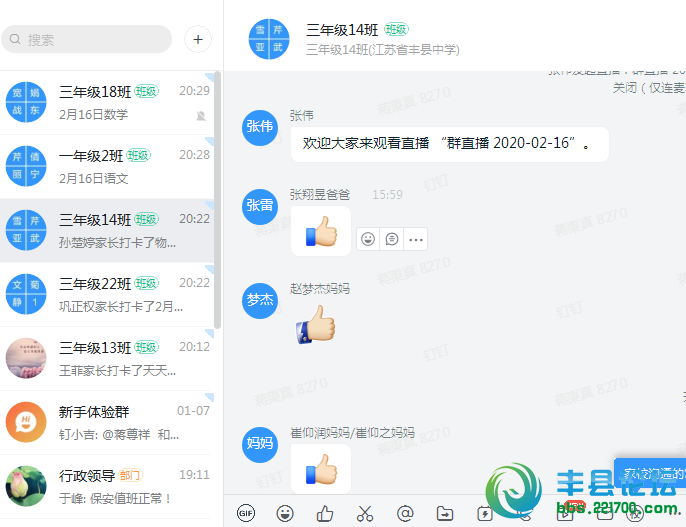Click the chat list scrollbar
Viewport: 686px width, 527px height.
(217, 200)
